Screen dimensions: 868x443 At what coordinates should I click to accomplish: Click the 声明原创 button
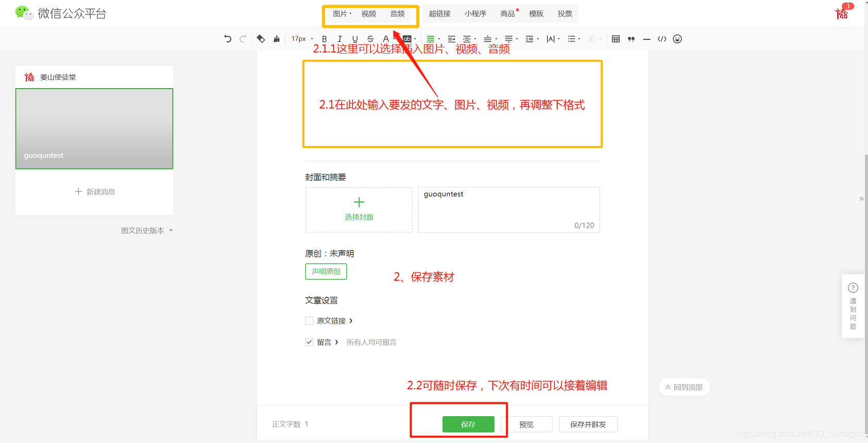[326, 271]
